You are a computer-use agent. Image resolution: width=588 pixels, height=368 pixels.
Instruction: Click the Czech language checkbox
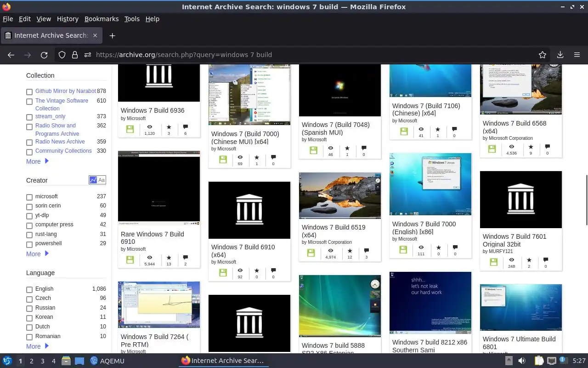[29, 299]
